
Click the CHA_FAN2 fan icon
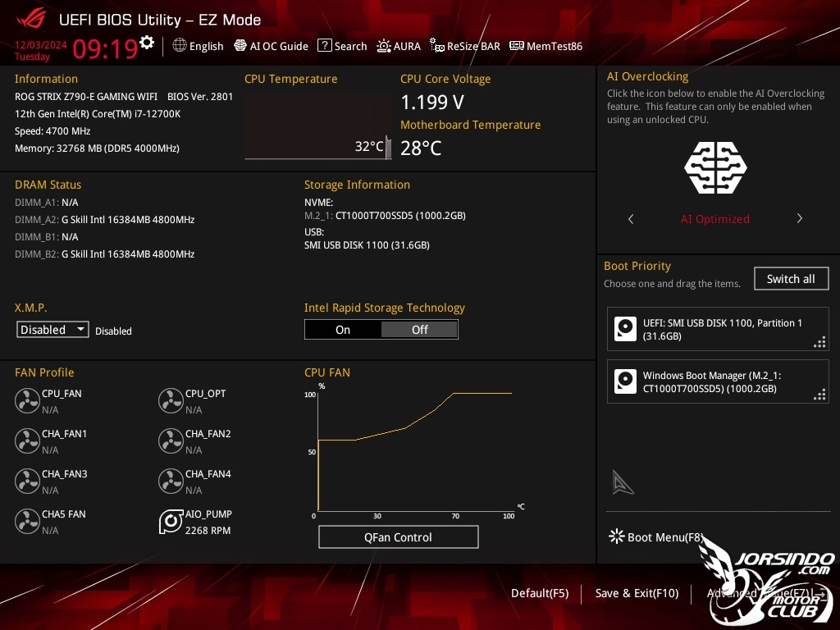[x=171, y=441]
